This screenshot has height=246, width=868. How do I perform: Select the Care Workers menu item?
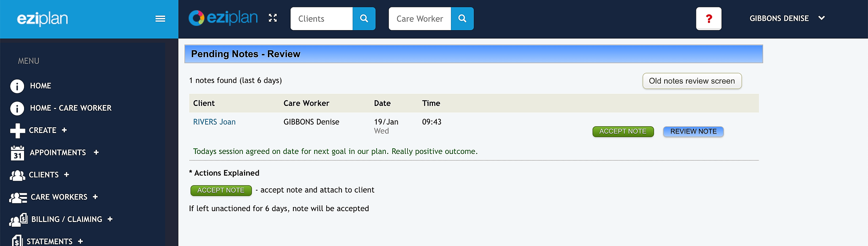coord(59,197)
